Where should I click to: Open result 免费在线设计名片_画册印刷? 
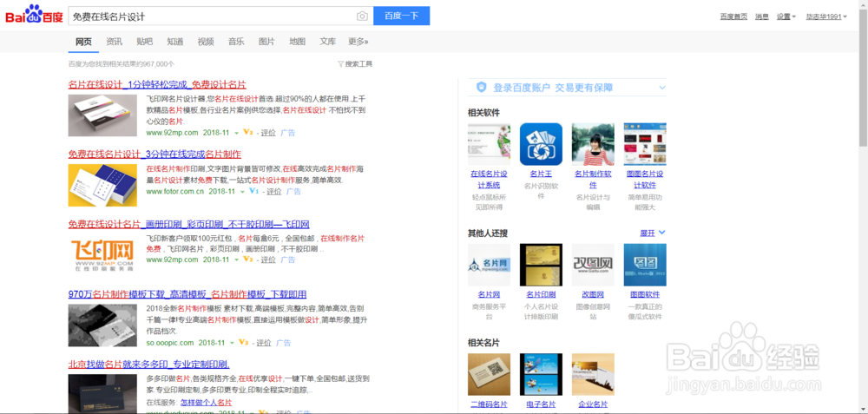[188, 224]
